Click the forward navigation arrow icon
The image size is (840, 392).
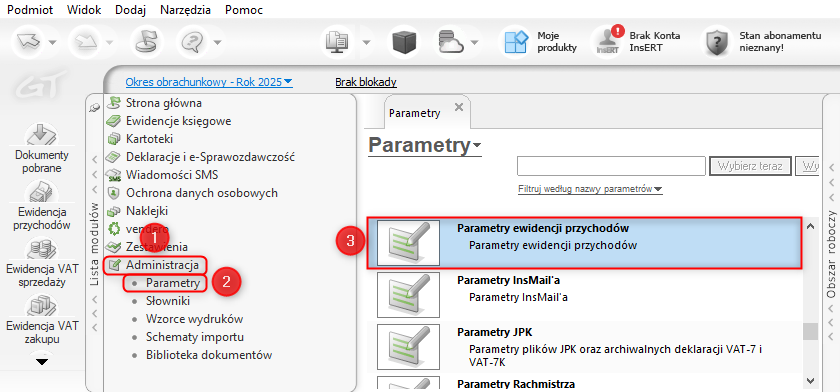pos(84,42)
